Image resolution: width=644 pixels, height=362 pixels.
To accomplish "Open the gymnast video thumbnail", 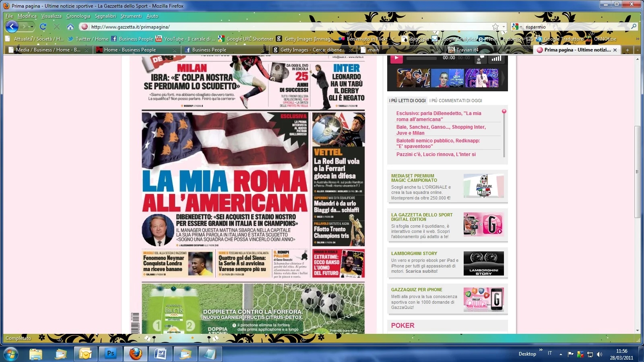I will [x=447, y=78].
